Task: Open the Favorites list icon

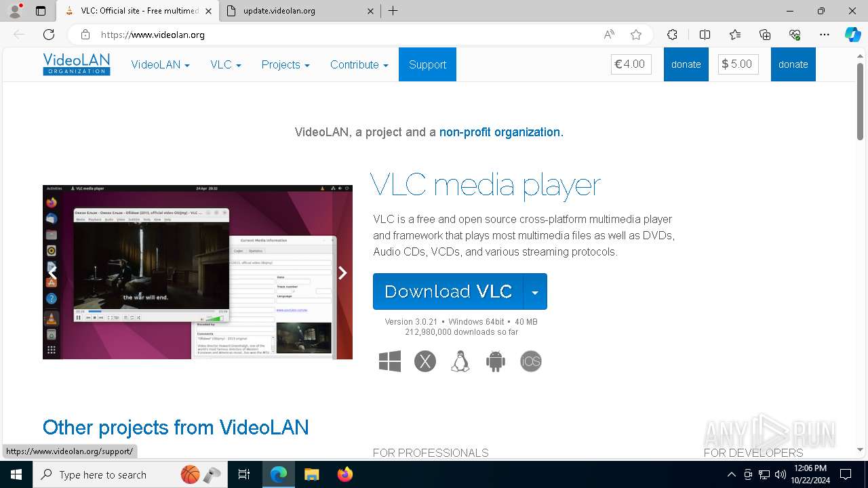Action: (735, 35)
